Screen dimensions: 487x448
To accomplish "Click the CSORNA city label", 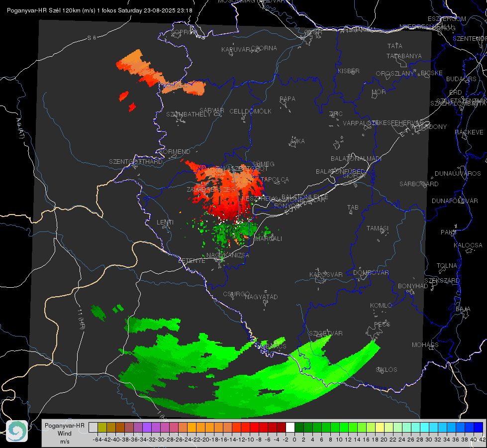I will pos(264,48).
